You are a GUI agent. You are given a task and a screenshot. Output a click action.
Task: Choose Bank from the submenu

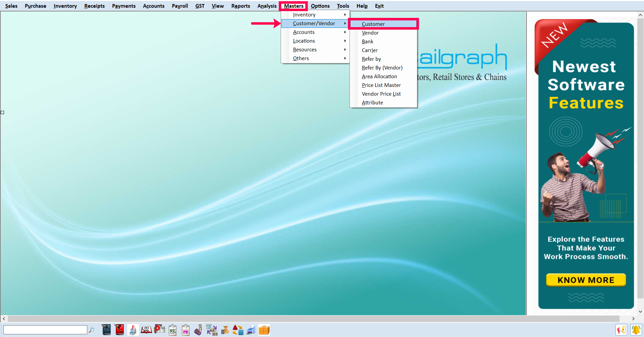click(383, 42)
